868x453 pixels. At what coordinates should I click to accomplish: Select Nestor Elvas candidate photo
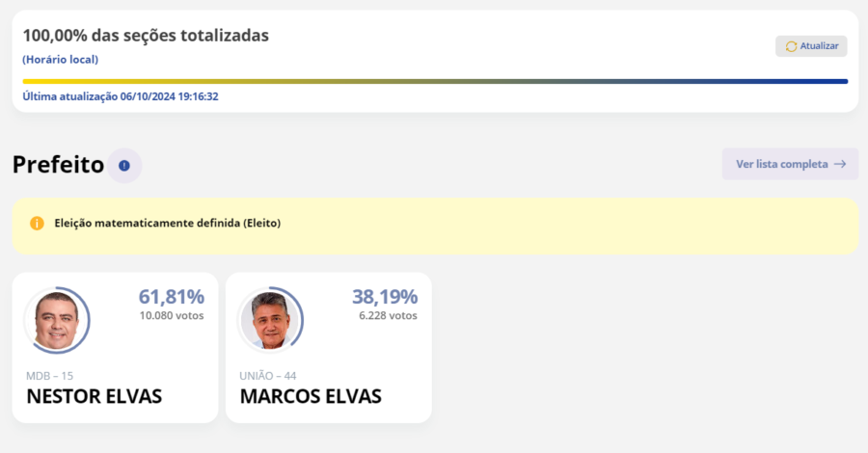tap(57, 320)
